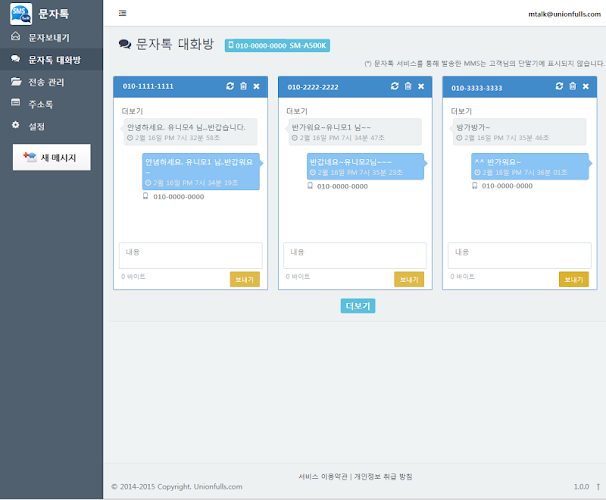Viewport: 606px width, 500px height.
Task: Refresh the 010-2222-2222 conversation
Action: (395, 86)
